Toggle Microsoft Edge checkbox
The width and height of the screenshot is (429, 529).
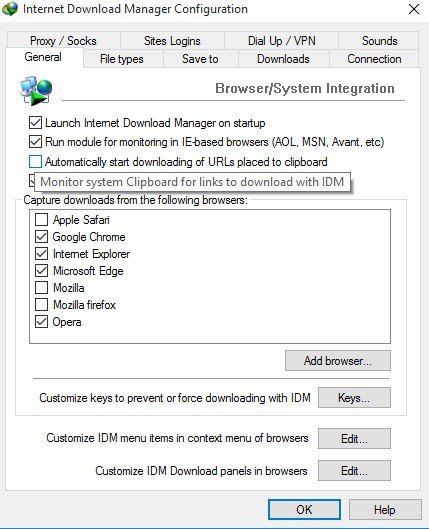pos(41,271)
